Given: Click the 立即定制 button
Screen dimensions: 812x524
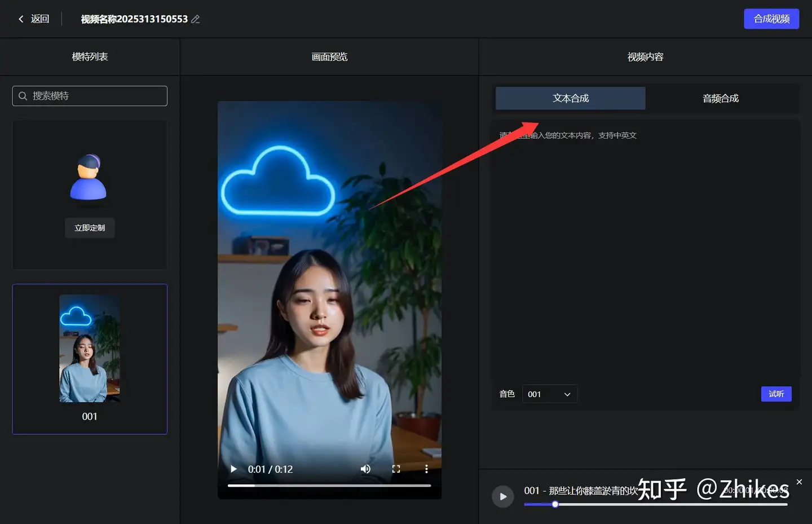Looking at the screenshot, I should tap(90, 228).
